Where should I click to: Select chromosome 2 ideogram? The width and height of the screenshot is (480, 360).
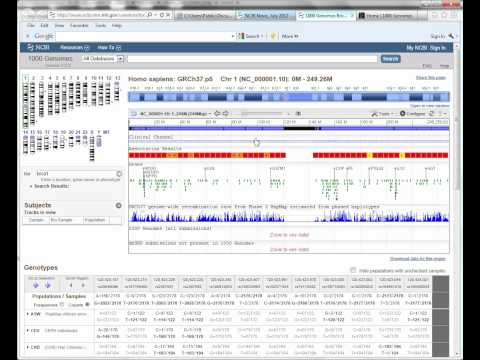[x=33, y=103]
